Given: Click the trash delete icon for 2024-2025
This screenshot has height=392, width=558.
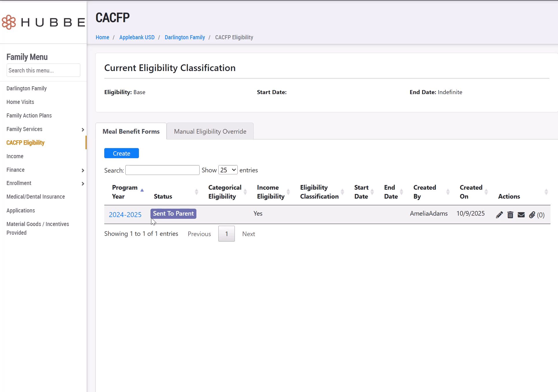Looking at the screenshot, I should click(x=510, y=215).
